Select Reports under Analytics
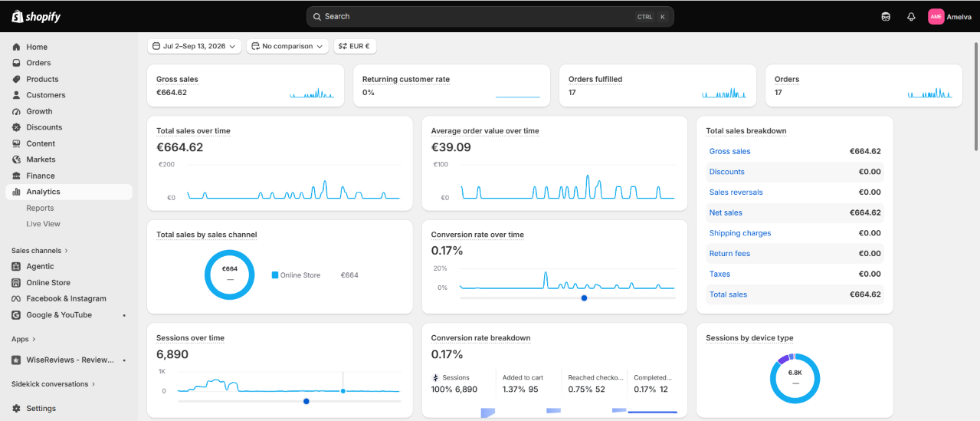 click(x=40, y=208)
